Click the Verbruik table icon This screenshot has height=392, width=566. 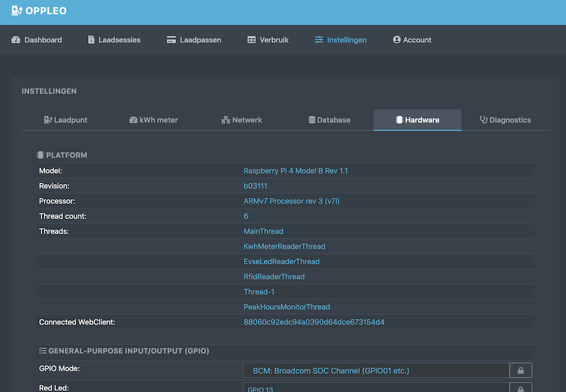tap(252, 40)
